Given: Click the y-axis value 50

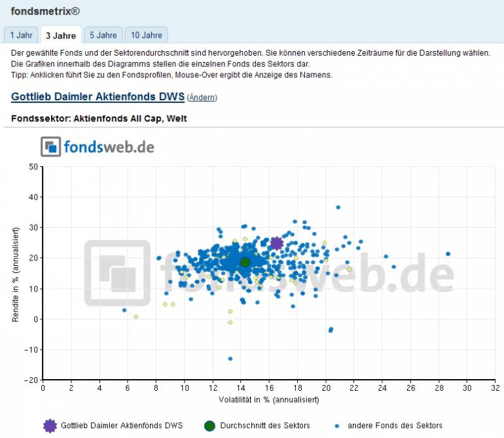Looking at the screenshot, I should point(33,166).
